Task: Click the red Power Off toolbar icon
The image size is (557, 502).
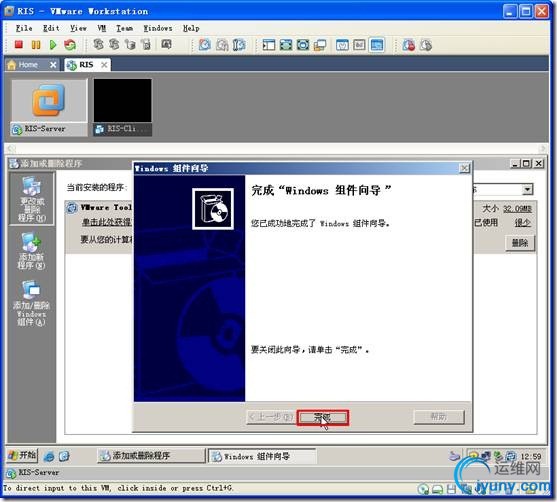Action: 19,44
